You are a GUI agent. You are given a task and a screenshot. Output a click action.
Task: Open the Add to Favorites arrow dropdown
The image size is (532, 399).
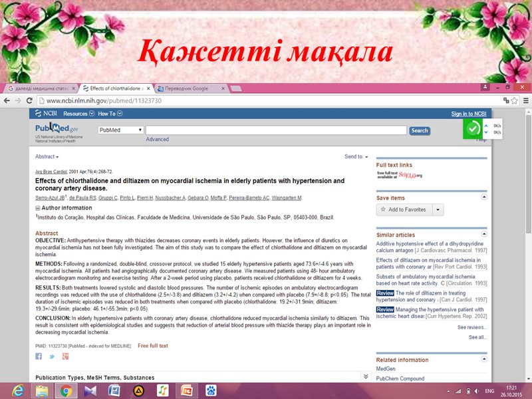(438, 209)
